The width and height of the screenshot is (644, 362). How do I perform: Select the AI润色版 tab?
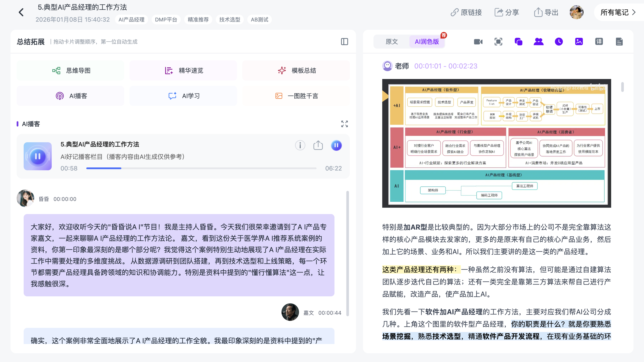[427, 41]
